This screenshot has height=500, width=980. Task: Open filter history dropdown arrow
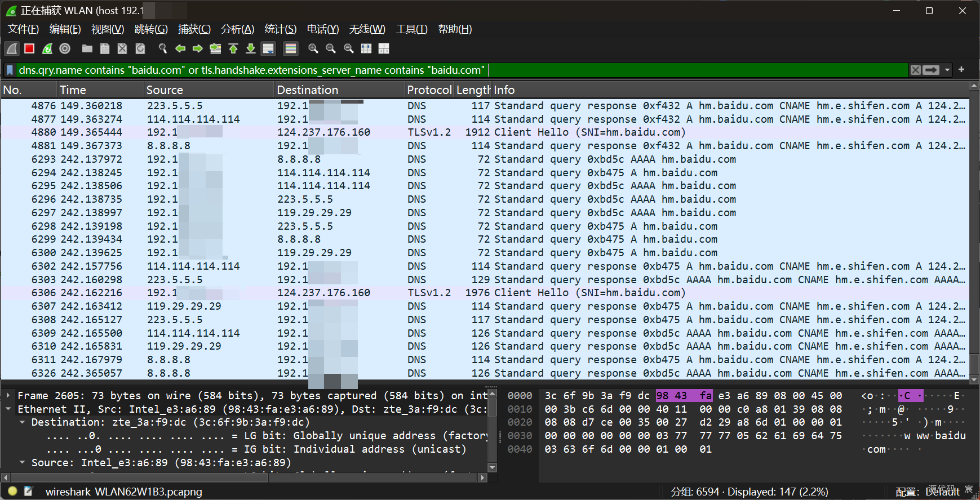point(947,70)
